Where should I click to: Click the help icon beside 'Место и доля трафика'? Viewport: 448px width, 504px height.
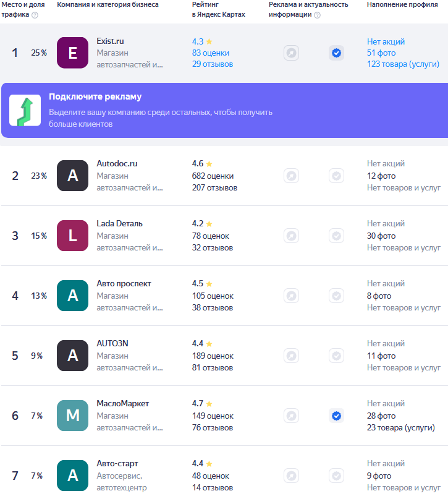35,15
